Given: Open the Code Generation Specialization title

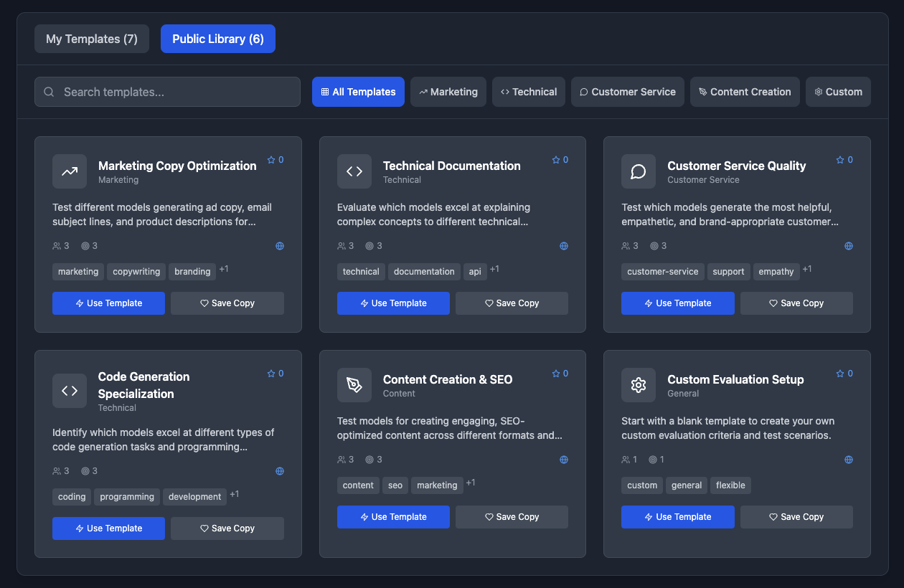Looking at the screenshot, I should (144, 385).
